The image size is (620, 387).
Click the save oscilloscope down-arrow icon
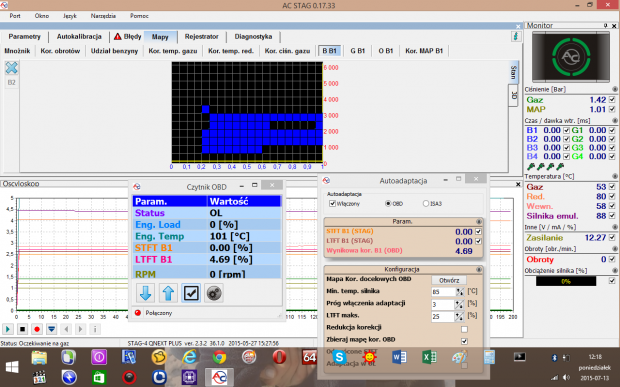(x=51, y=329)
